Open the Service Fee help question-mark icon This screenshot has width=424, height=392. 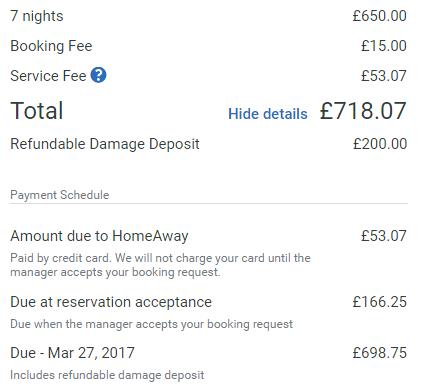coord(98,75)
